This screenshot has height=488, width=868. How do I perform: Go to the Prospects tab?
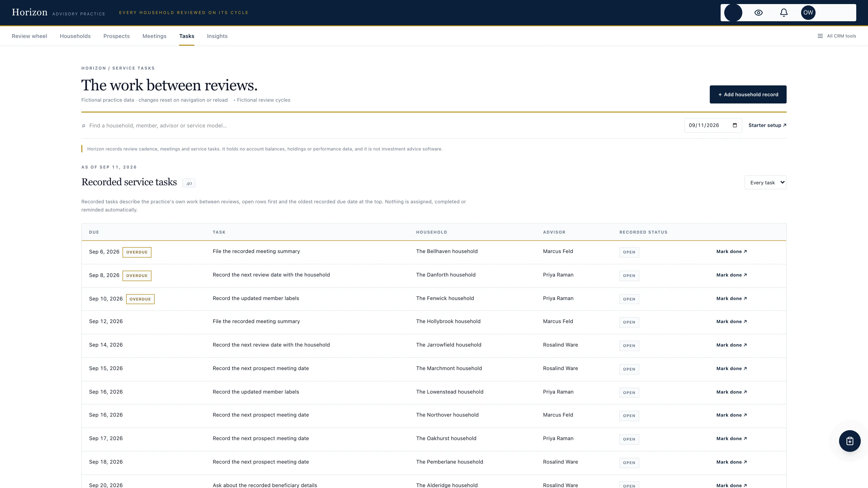(x=117, y=36)
